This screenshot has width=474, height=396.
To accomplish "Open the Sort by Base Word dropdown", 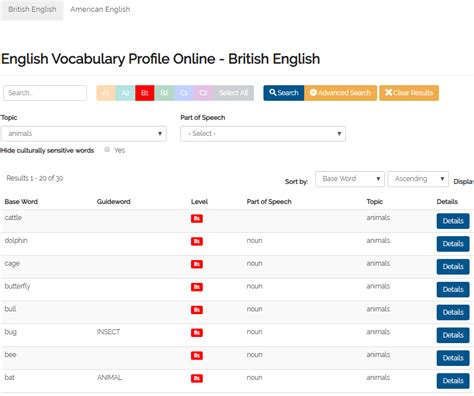I will click(350, 179).
